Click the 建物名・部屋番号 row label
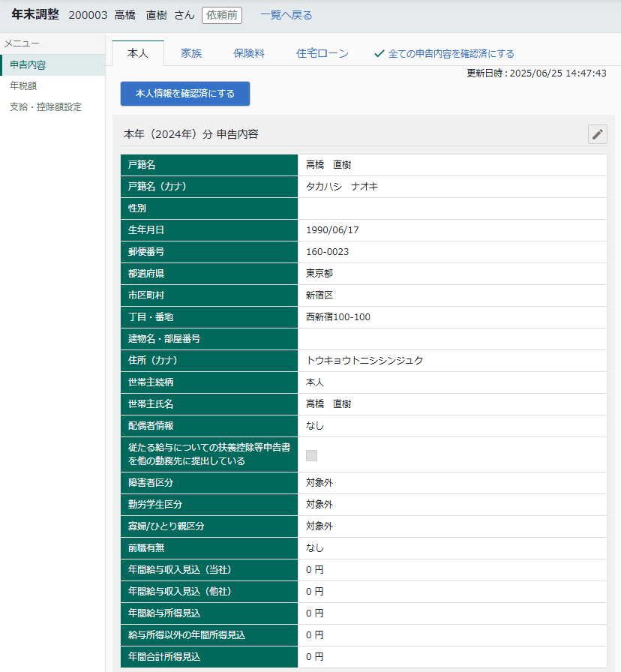 tap(164, 338)
